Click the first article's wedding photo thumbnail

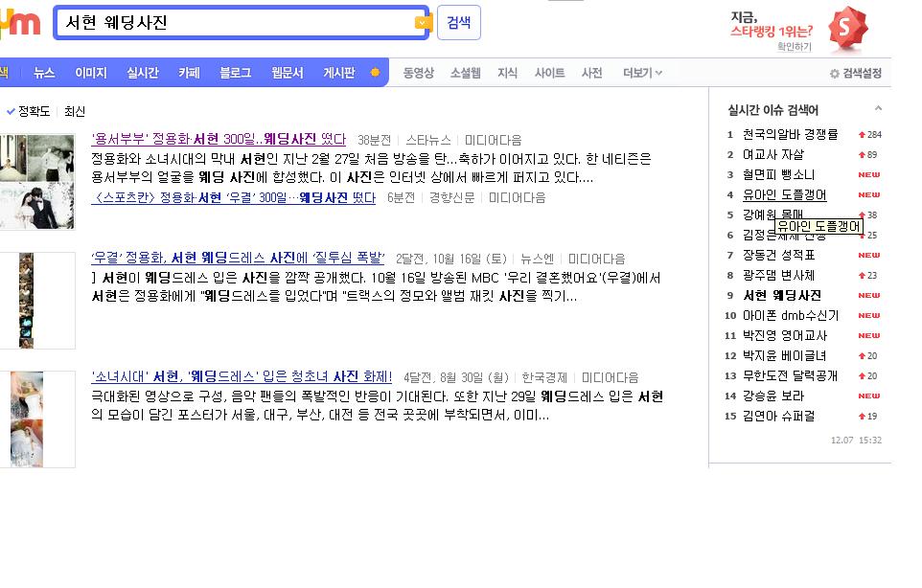click(x=37, y=182)
